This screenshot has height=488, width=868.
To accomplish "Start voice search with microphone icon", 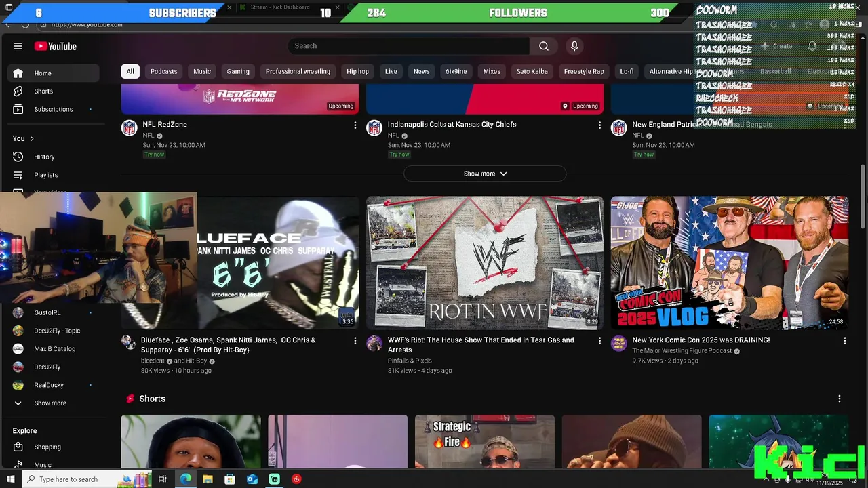I will click(x=574, y=46).
